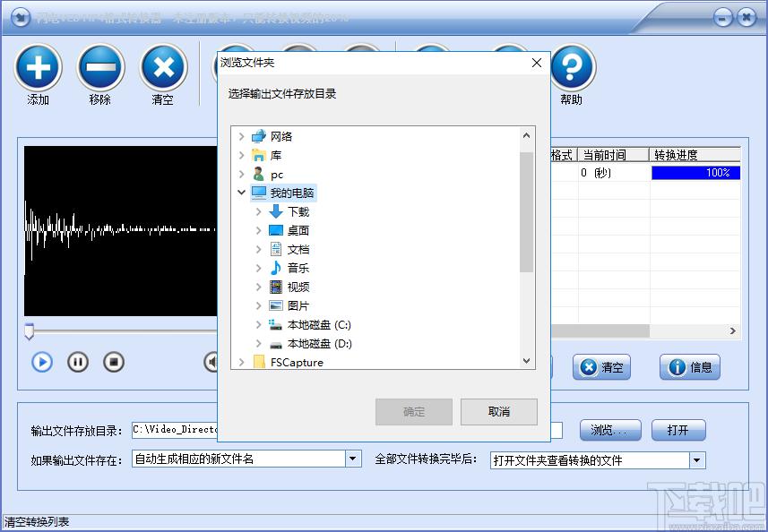The height and width of the screenshot is (532, 768).
Task: Expand the 本地磁盘 (D:) node arrow
Action: [x=259, y=344]
